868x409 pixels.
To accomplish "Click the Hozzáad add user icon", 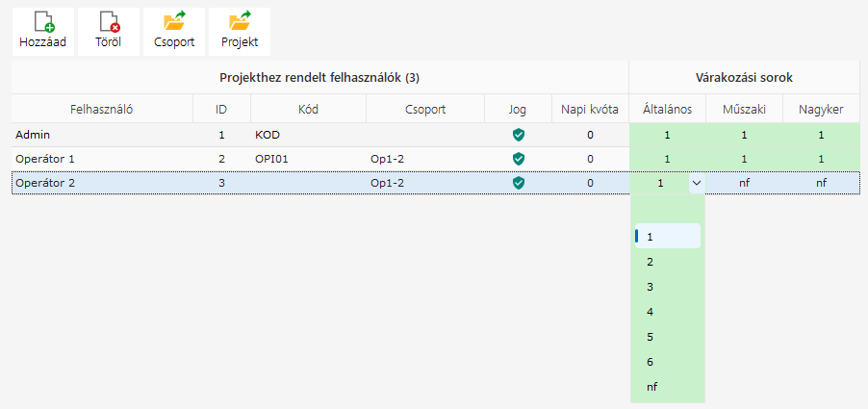I will pyautogui.click(x=42, y=22).
